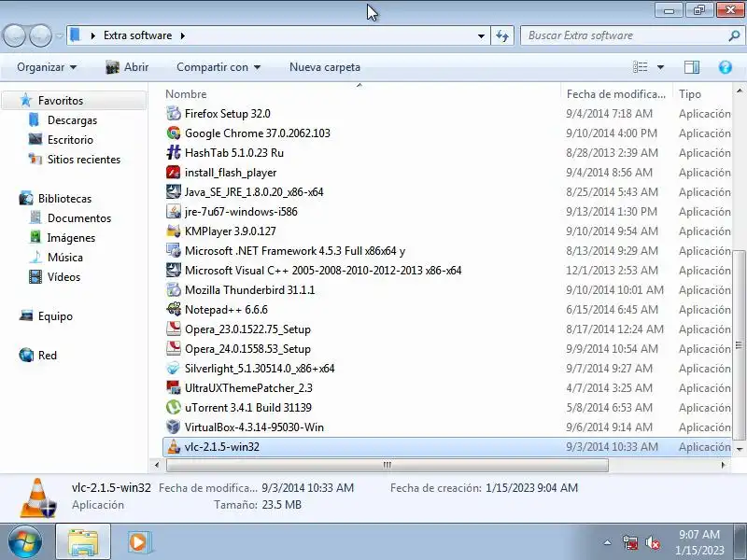
Task: Click the muted volume tray icon
Action: [x=652, y=542]
